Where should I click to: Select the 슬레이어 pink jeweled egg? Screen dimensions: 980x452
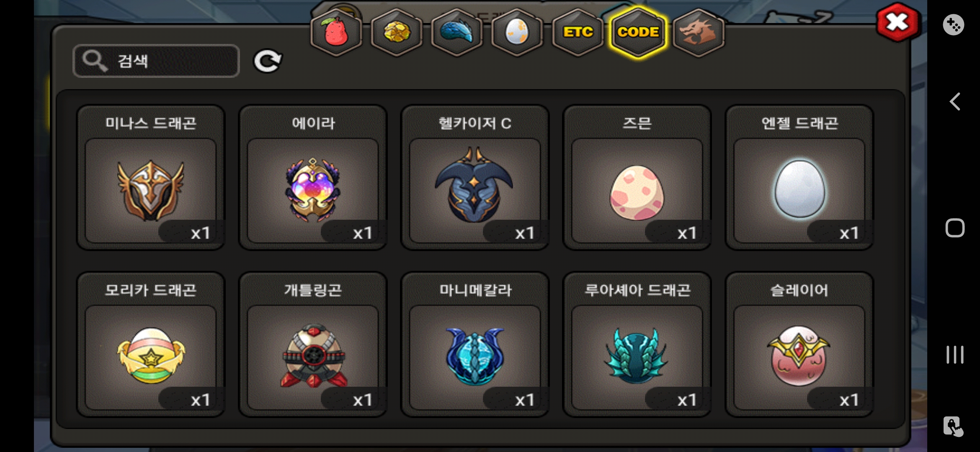(x=799, y=344)
